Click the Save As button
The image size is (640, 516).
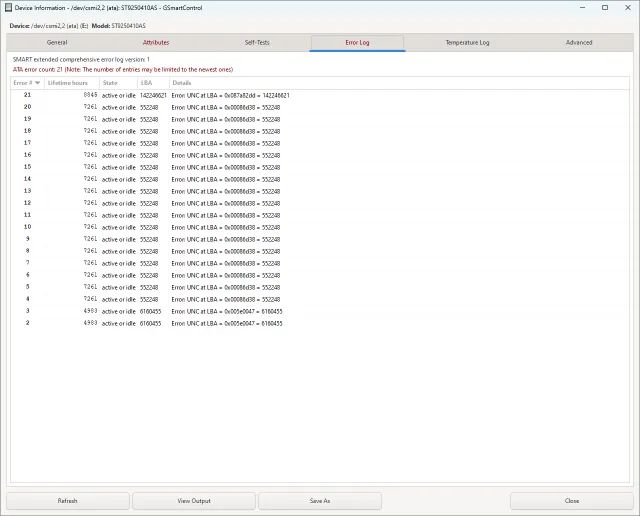pyautogui.click(x=319, y=501)
